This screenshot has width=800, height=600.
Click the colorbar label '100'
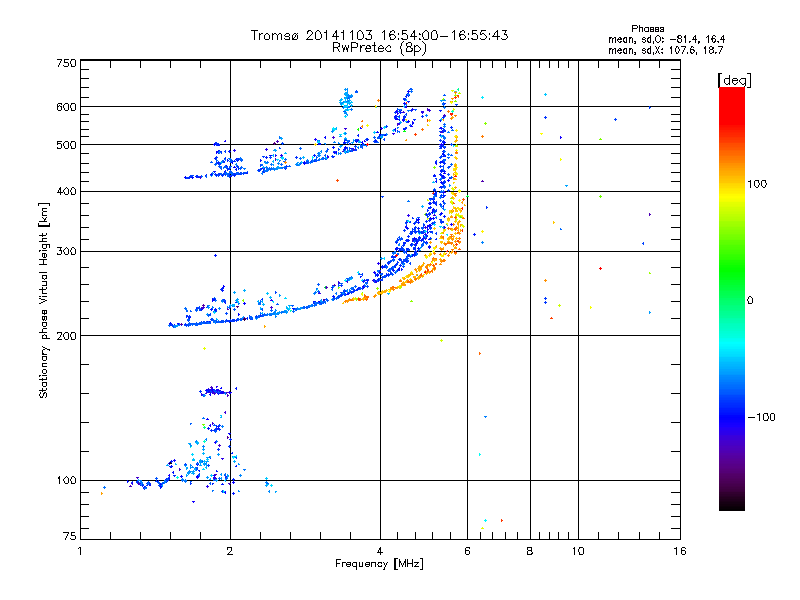click(x=757, y=184)
